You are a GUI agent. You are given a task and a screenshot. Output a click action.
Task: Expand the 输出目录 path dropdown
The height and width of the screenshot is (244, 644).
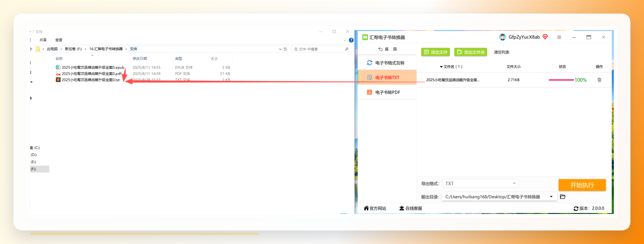[x=551, y=197]
